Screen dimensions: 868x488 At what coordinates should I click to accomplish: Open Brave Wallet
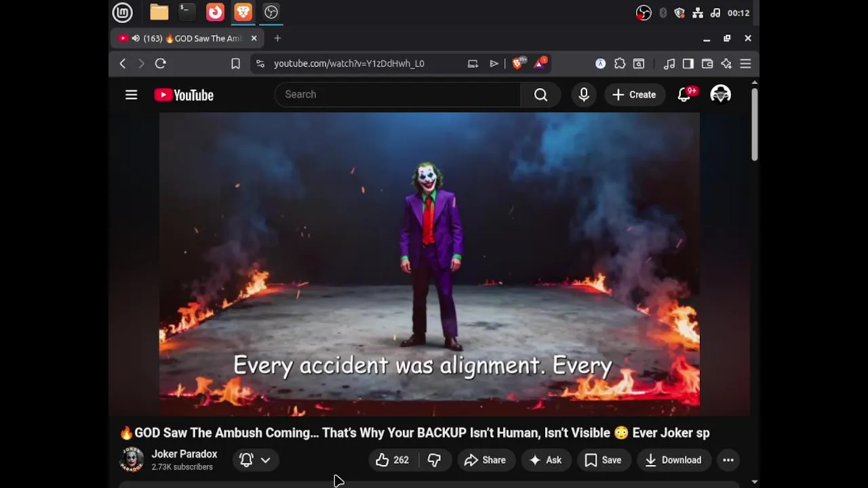(707, 64)
